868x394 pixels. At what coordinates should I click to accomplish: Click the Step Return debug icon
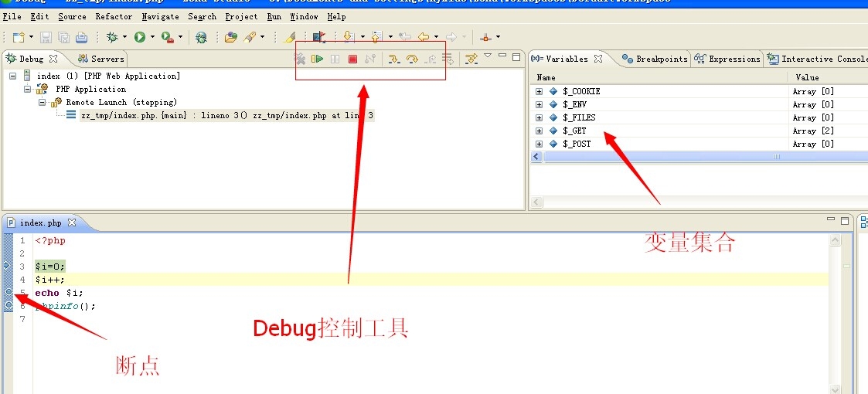pos(430,59)
